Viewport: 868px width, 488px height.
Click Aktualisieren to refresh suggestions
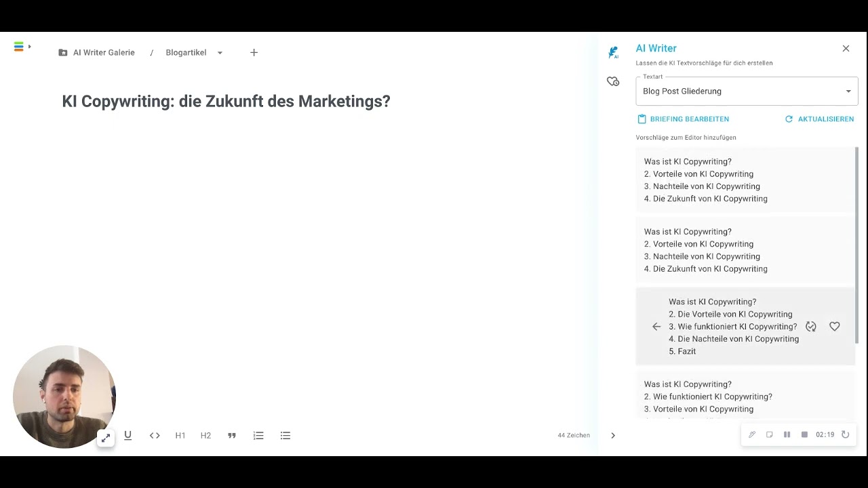819,119
